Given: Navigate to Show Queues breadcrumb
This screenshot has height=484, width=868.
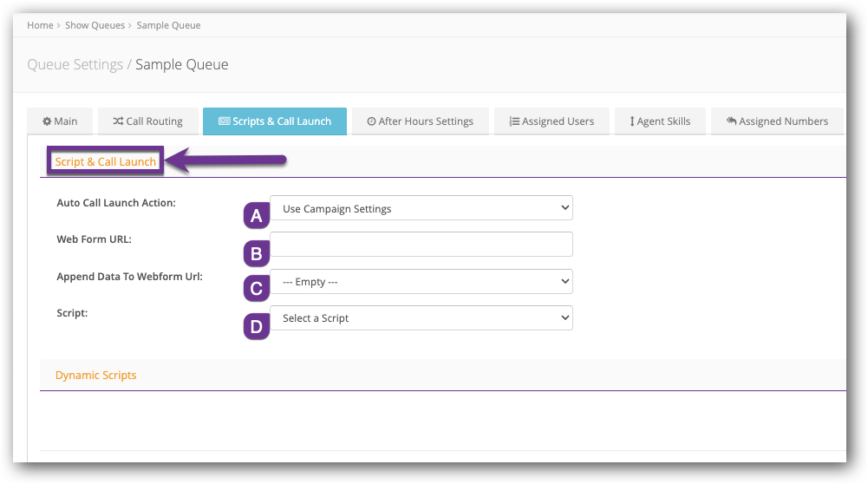Looking at the screenshot, I should point(95,25).
